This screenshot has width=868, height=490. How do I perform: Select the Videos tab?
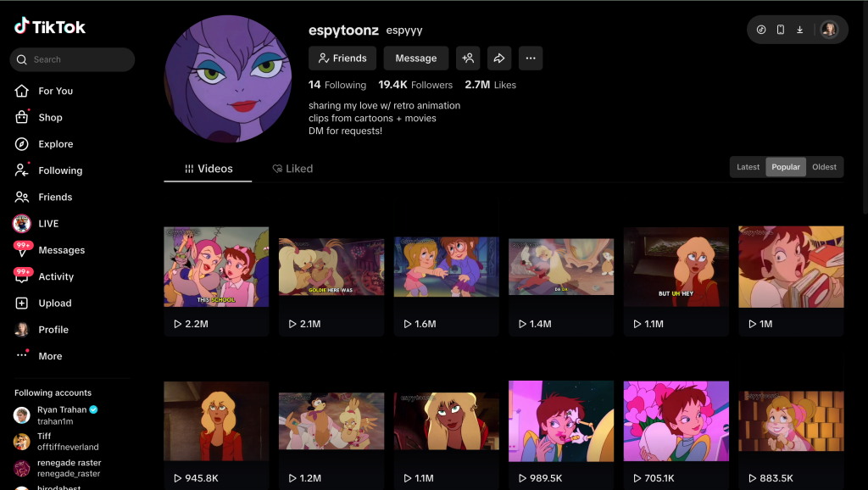coord(209,169)
